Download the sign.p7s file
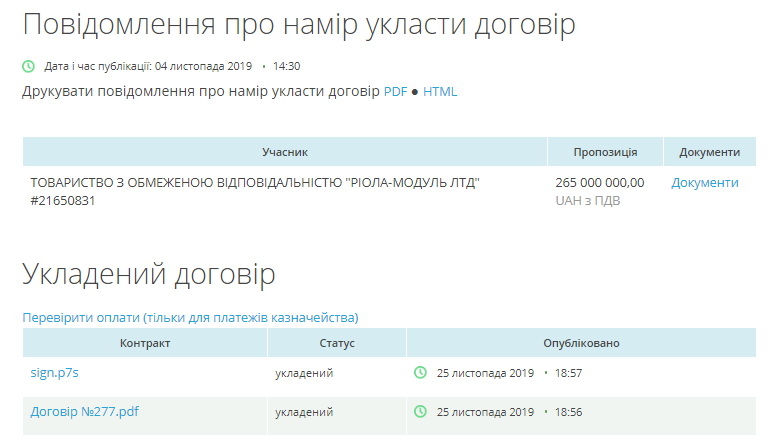This screenshot has width=781, height=442. 54,373
